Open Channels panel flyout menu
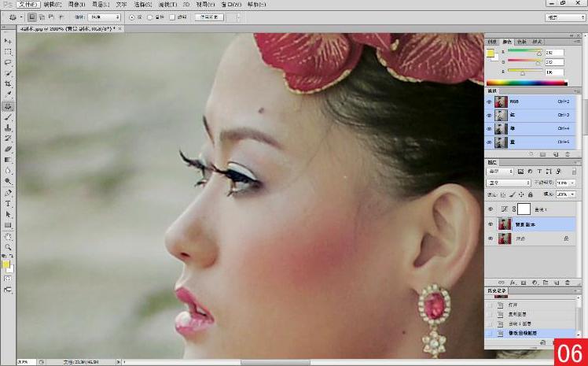 tap(577, 91)
